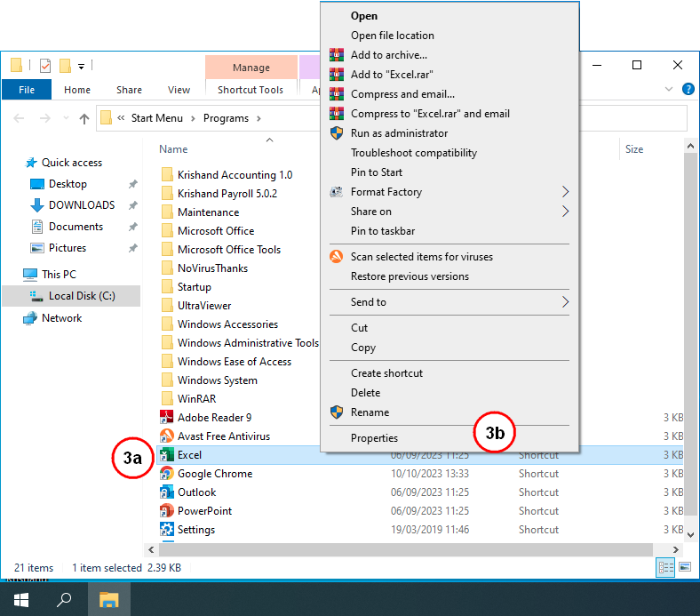Viewport: 700px width, 616px height.
Task: Expand the Send to submenu
Action: click(565, 302)
